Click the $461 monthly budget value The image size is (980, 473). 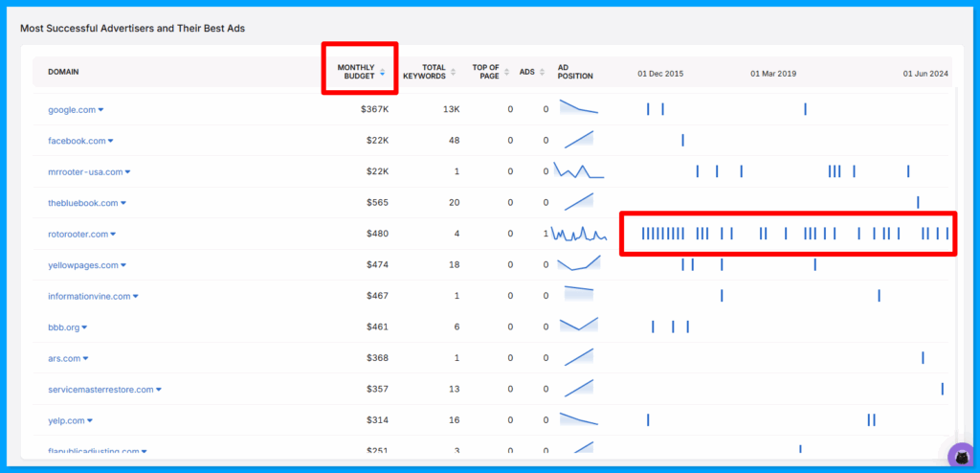377,327
